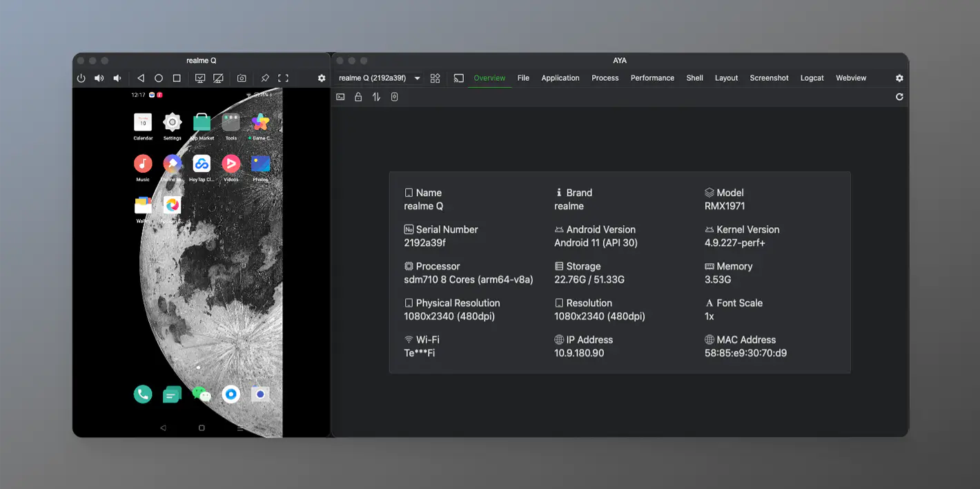This screenshot has height=489, width=980.
Task: Open the Calendar app on phone screen
Action: [143, 126]
